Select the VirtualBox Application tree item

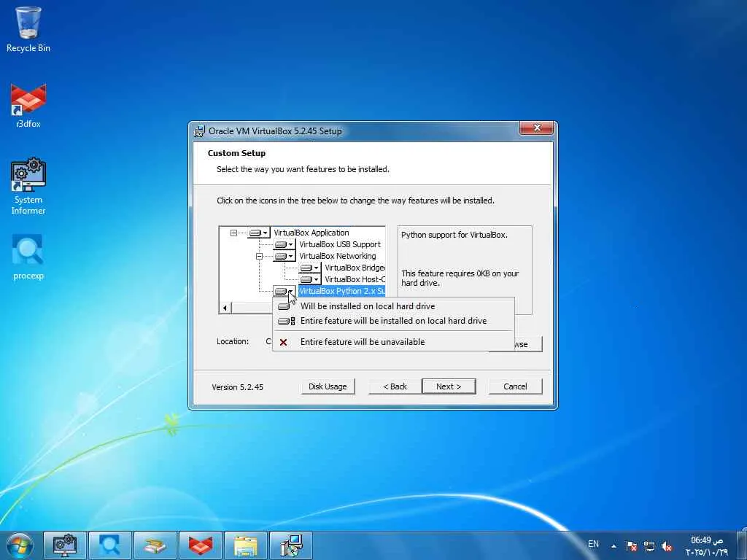point(311,233)
